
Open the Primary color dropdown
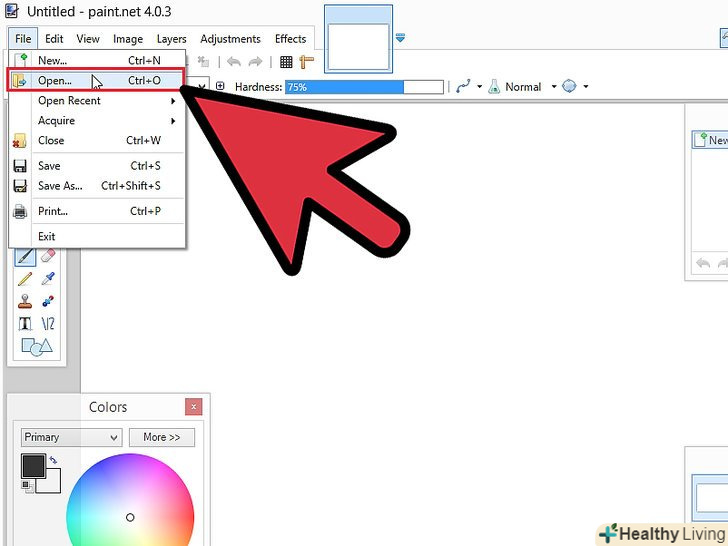tap(72, 437)
